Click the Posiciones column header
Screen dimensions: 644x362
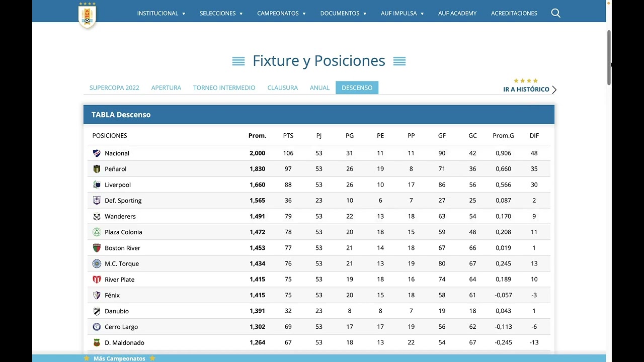coord(110,136)
